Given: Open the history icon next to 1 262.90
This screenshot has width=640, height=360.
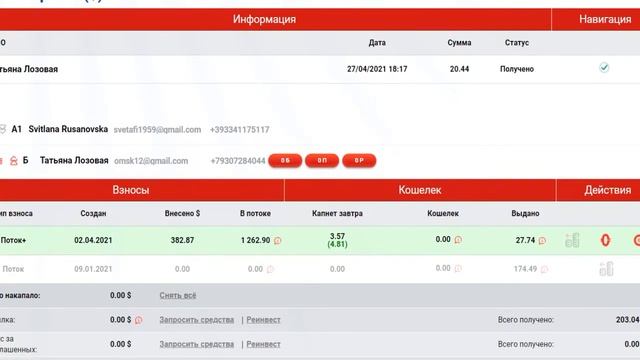Looking at the screenshot, I should click(x=278, y=240).
